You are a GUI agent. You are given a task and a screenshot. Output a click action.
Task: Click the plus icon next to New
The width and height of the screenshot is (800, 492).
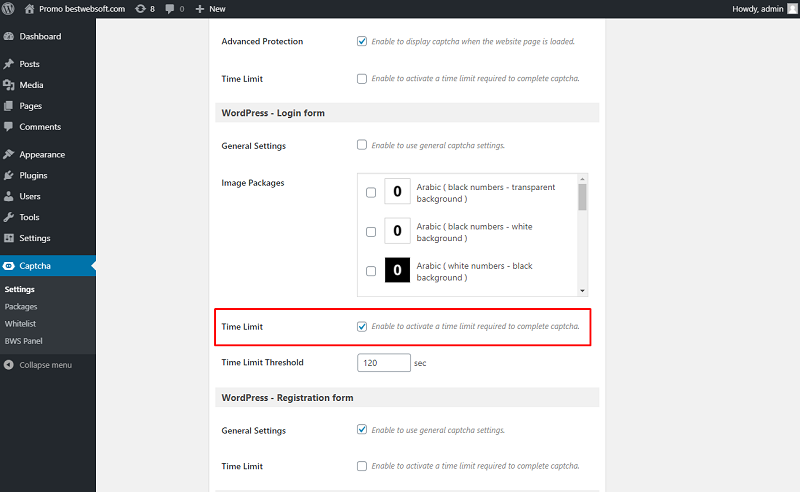point(200,9)
